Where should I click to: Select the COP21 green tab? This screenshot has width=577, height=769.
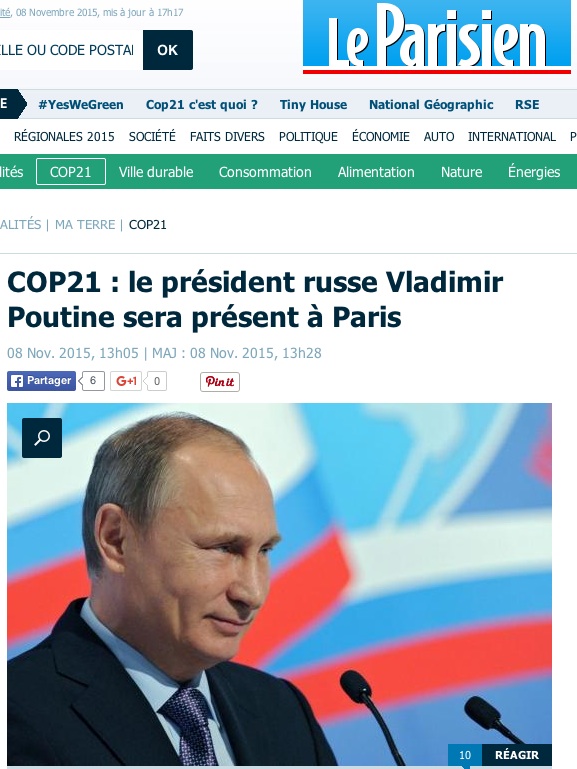tap(71, 172)
